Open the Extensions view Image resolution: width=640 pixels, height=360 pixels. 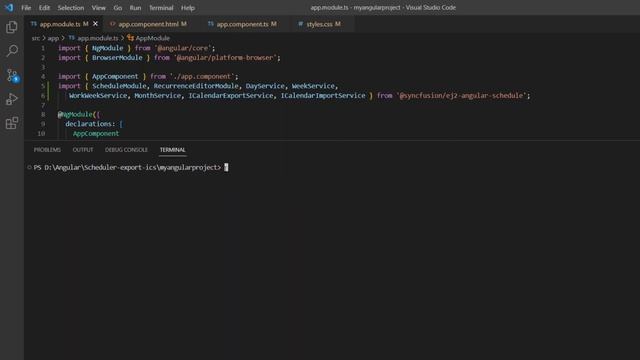(x=12, y=123)
